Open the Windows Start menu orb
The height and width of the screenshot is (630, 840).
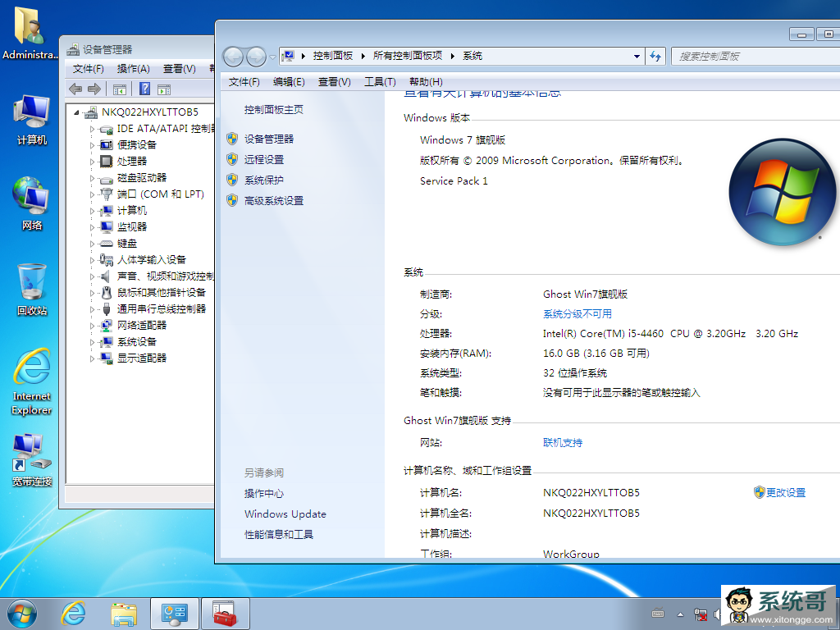tap(22, 614)
